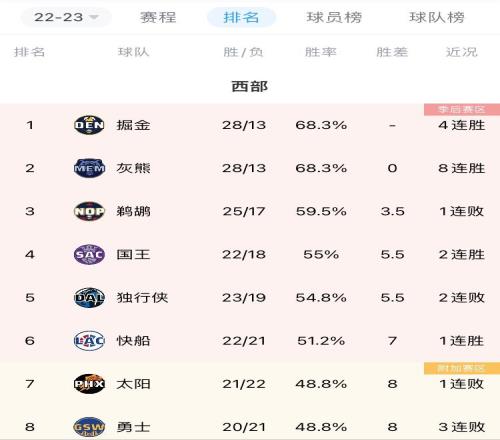Select the 排名 tab
The image size is (500, 440).
[241, 17]
